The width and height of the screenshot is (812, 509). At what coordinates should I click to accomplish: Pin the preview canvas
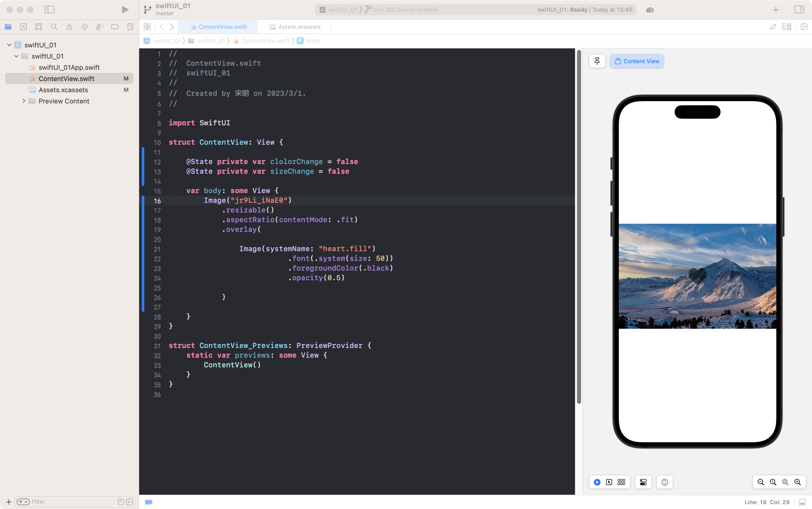click(597, 61)
